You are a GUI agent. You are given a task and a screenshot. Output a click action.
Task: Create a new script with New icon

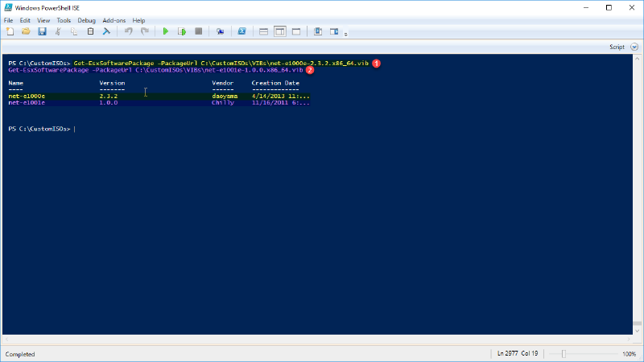(10, 31)
